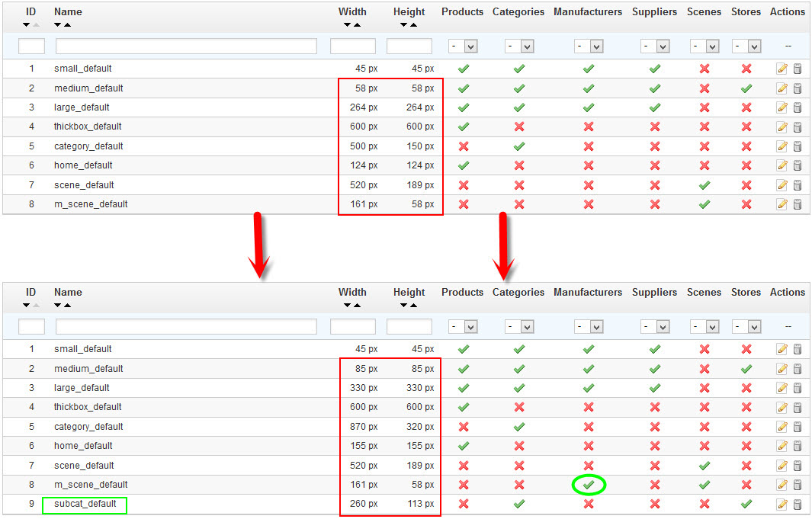Focus the Name filter field, lower table

[x=186, y=327]
